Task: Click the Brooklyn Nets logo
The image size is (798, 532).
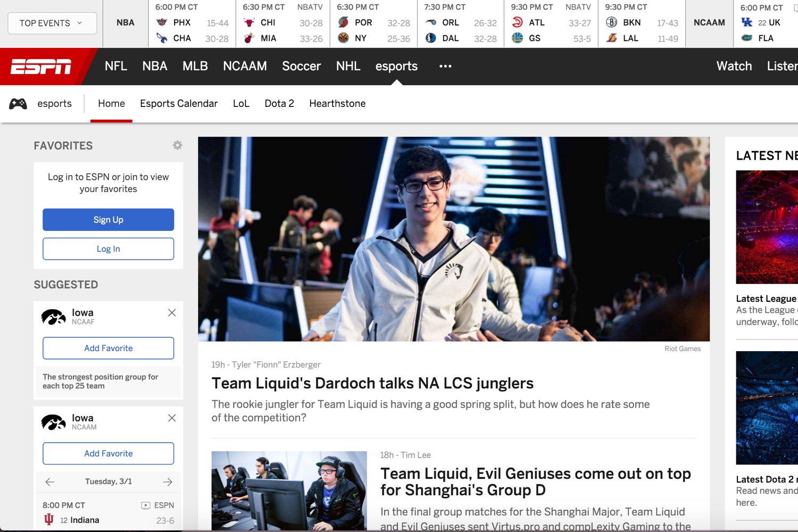Action: point(612,22)
